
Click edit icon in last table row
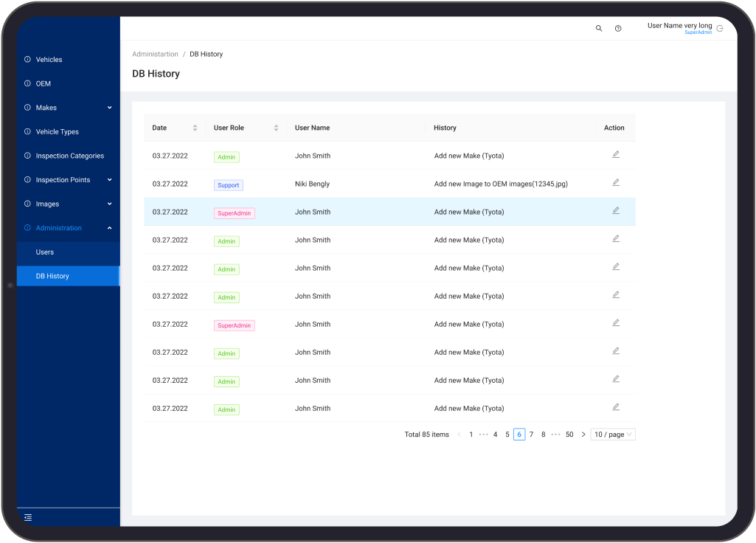[616, 407]
